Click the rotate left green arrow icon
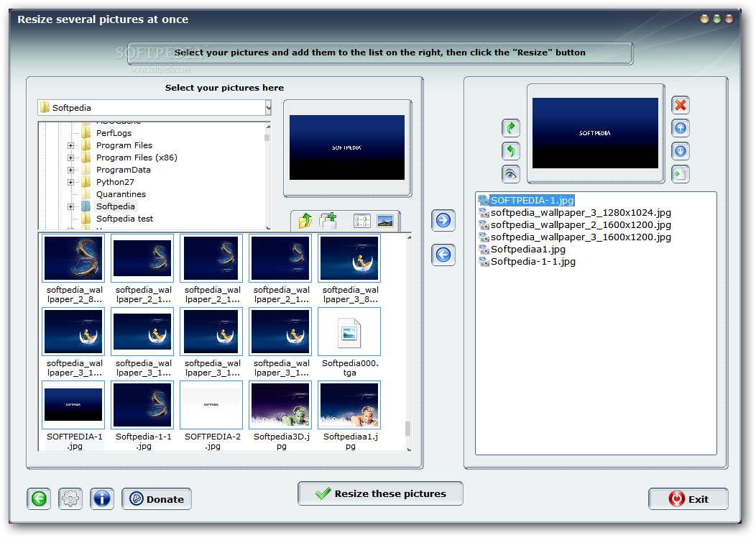Screen dimensions: 756x538 coord(511,152)
